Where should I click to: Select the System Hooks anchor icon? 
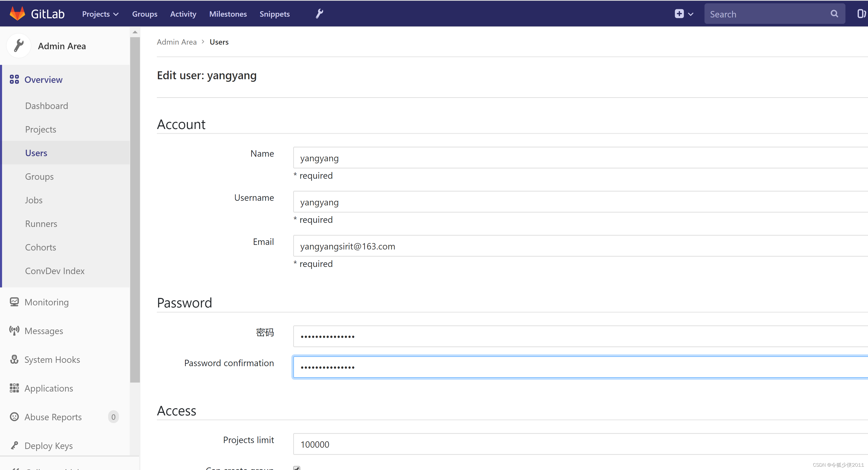pos(14,359)
